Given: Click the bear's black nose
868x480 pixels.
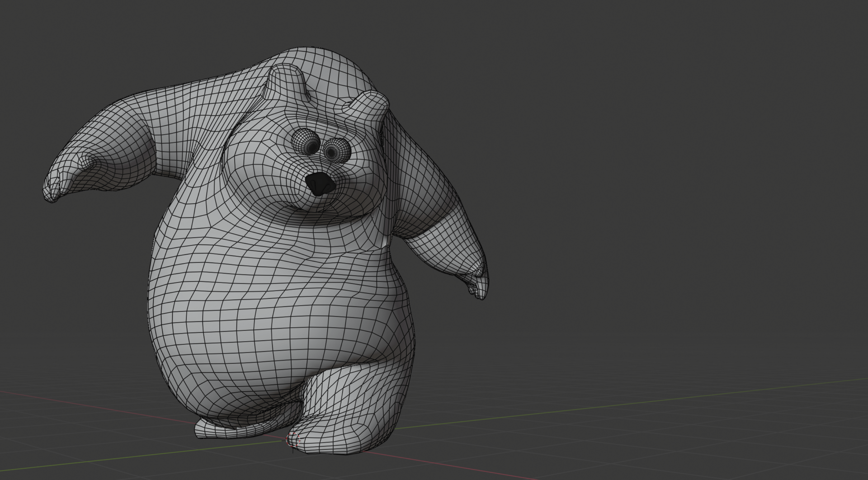Looking at the screenshot, I should point(320,184).
